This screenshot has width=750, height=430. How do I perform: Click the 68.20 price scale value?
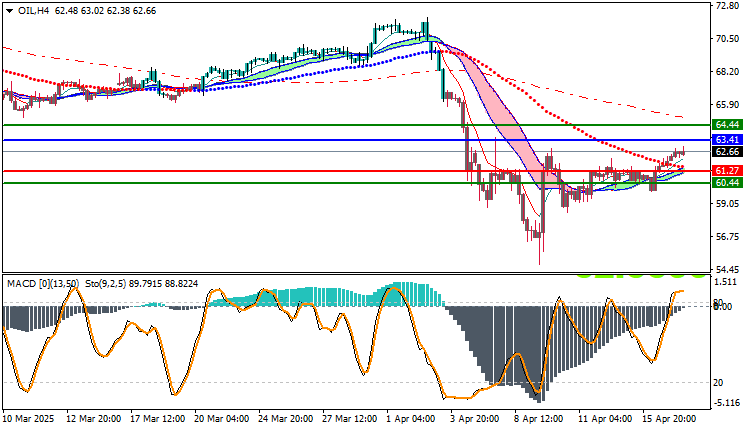[x=727, y=72]
